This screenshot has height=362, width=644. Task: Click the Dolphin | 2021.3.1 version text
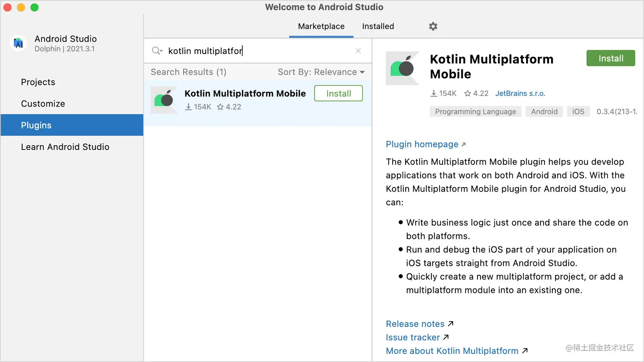64,49
